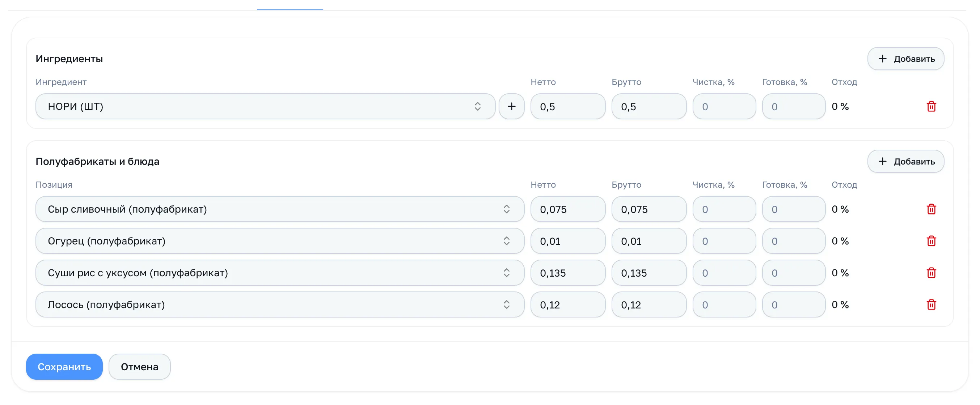Edit Нетто 0,01 for Огурец
Image resolution: width=980 pixels, height=405 pixels.
[x=567, y=241]
